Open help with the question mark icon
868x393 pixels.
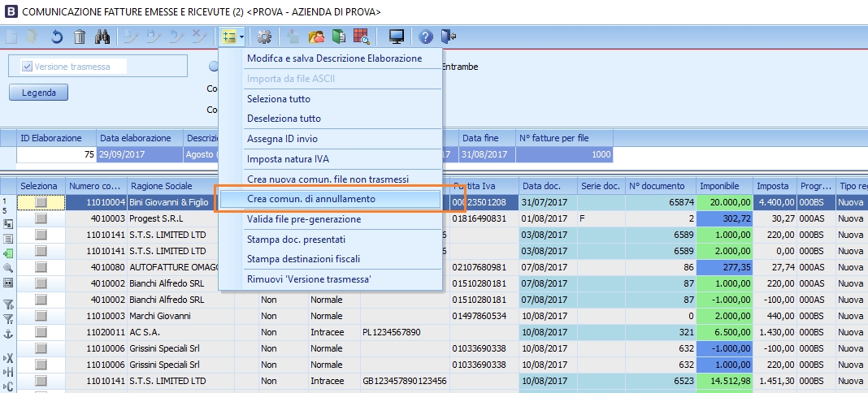coord(425,37)
